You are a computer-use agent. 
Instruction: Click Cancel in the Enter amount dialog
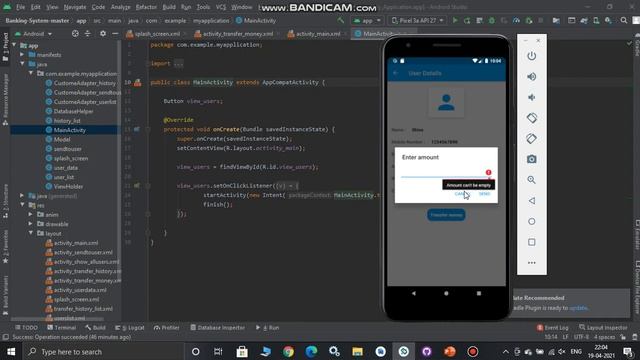point(461,194)
